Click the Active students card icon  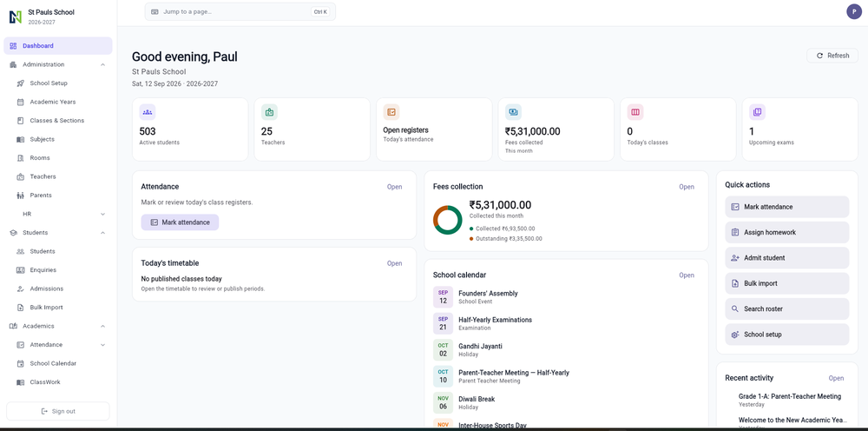pyautogui.click(x=148, y=112)
